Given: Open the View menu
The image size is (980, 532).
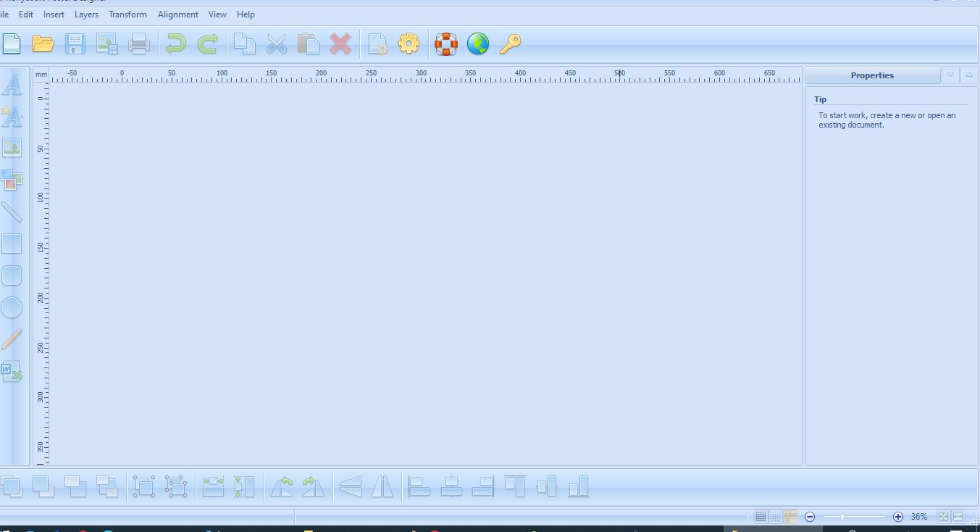Looking at the screenshot, I should pos(217,14).
